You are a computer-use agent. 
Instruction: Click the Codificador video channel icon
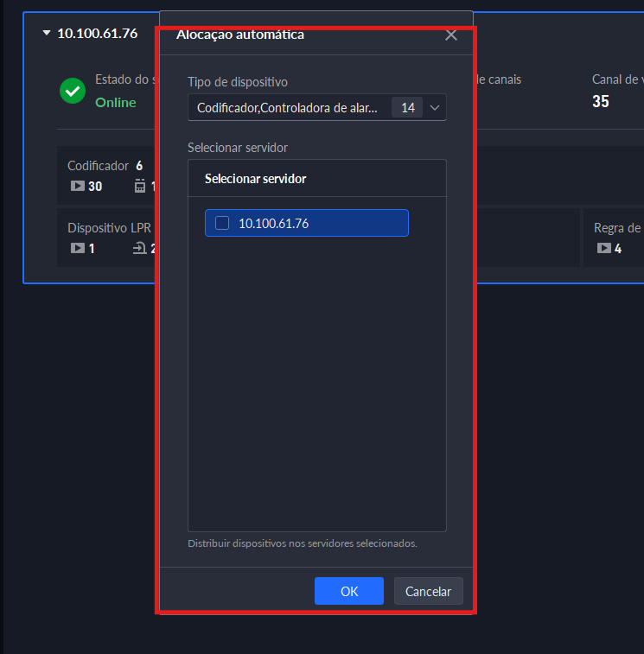click(x=77, y=186)
